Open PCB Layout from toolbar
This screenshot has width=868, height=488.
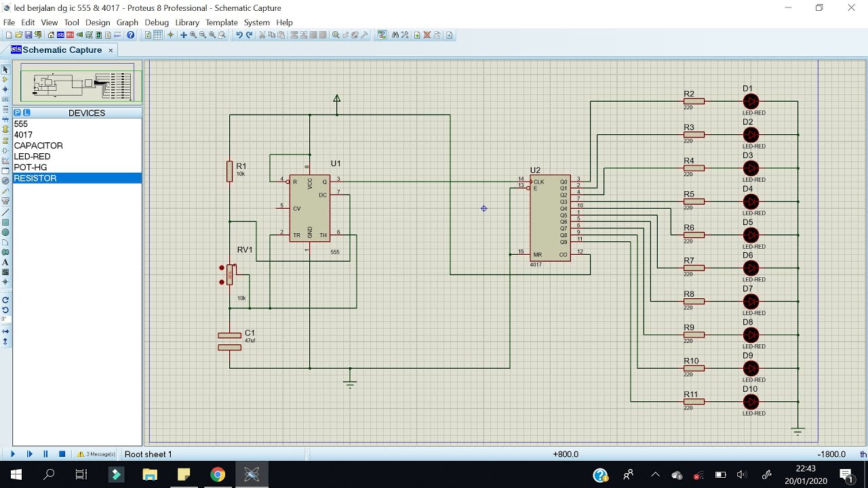pyautogui.click(x=70, y=35)
